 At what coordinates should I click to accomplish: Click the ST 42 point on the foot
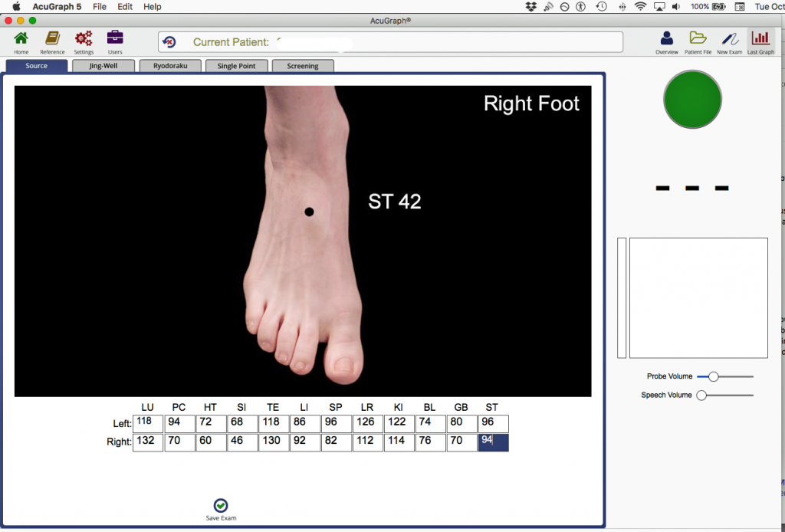click(x=310, y=212)
